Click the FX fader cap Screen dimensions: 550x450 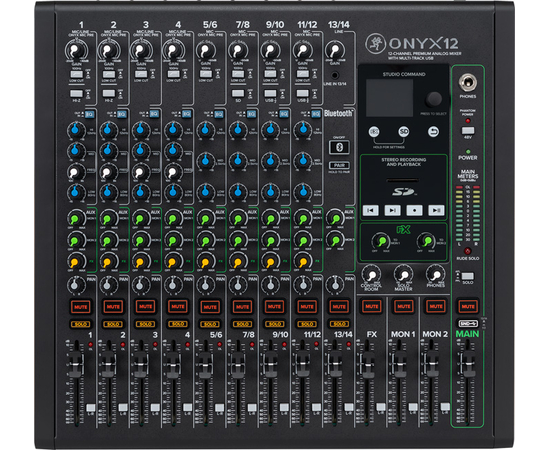tap(367, 365)
